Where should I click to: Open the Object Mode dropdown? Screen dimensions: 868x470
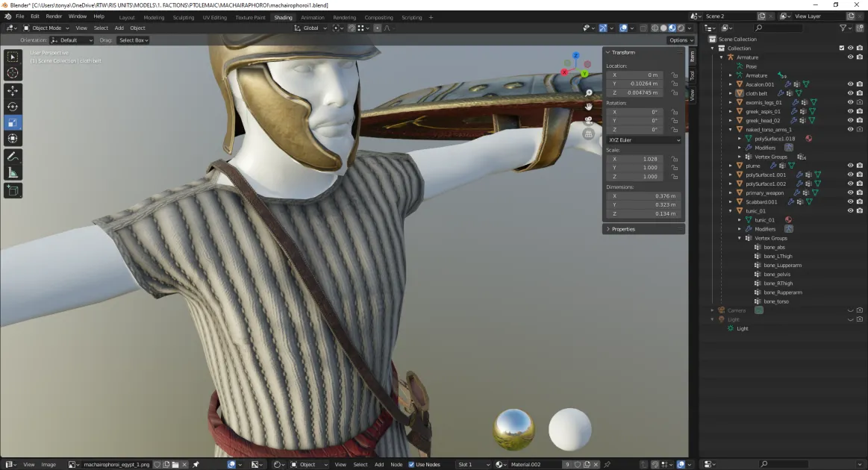(x=46, y=28)
